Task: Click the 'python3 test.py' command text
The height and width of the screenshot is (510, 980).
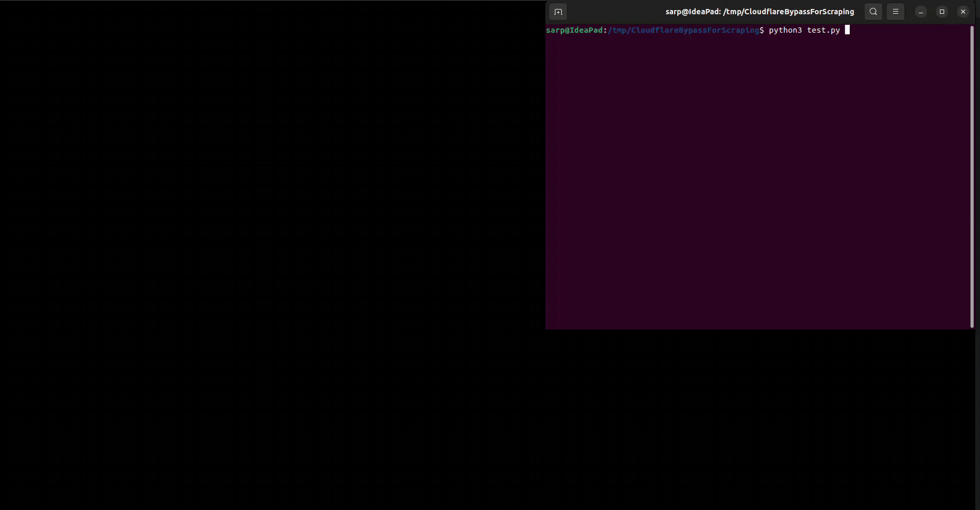Action: tap(804, 30)
